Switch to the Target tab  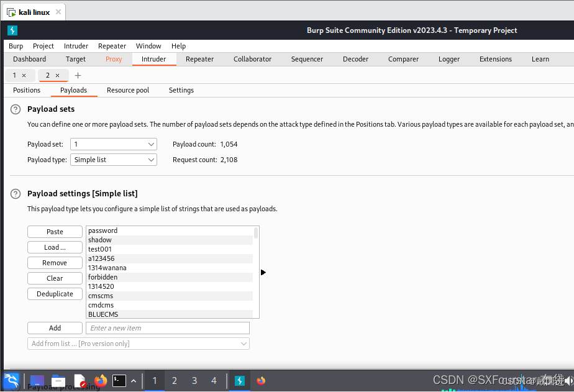(75, 59)
